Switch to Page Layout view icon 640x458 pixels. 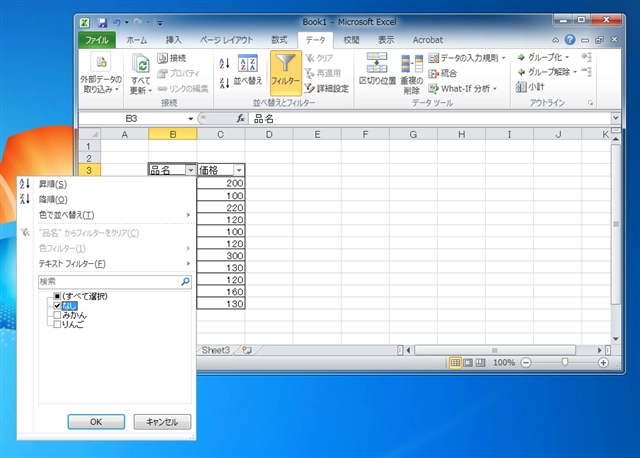468,362
